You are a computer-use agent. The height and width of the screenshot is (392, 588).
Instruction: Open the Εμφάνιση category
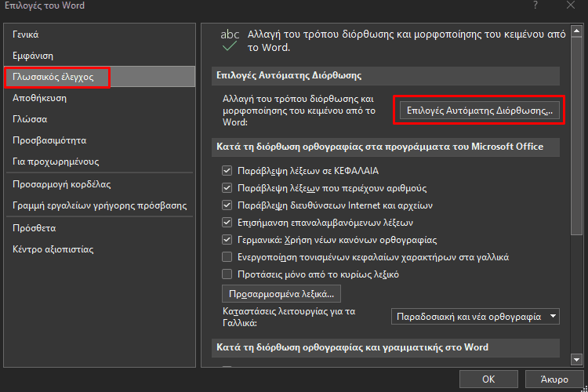(x=100, y=56)
